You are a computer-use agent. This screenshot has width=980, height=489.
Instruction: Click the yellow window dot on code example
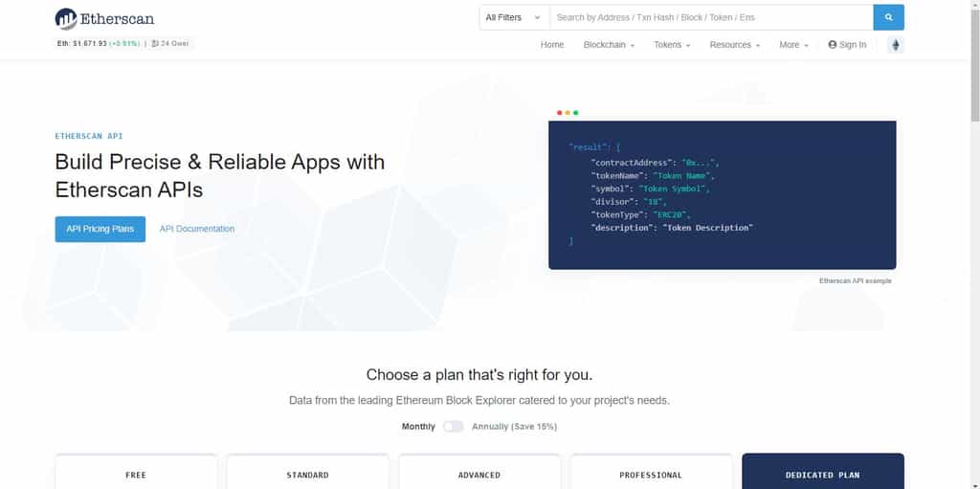(568, 113)
